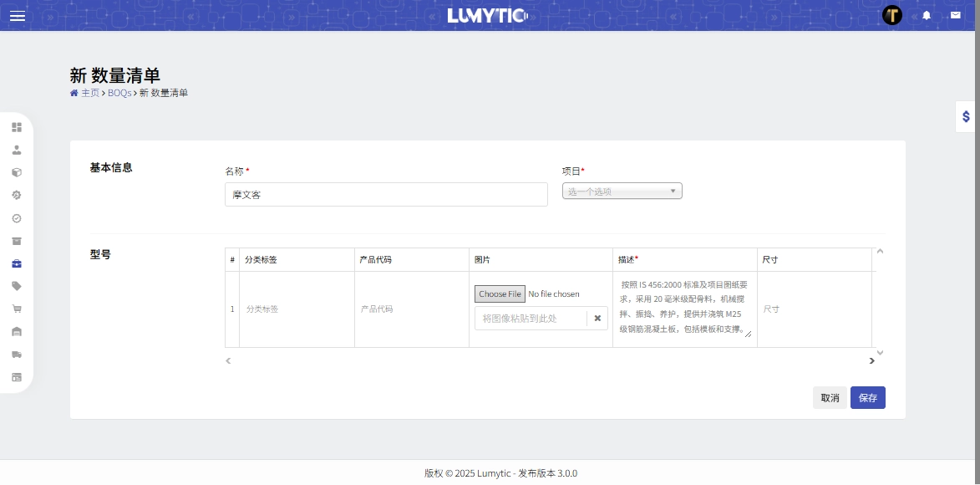
Task: Navigate to BOQs breadcrumb link
Action: [x=119, y=93]
